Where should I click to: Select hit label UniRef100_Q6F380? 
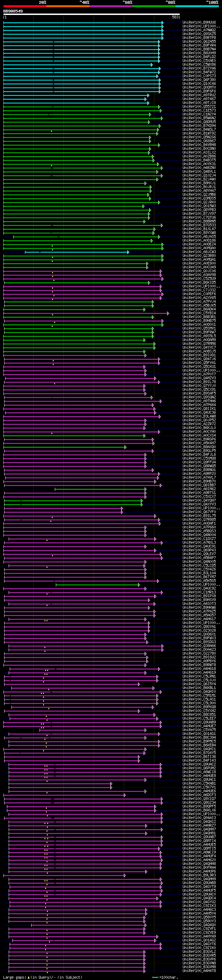(199, 80)
